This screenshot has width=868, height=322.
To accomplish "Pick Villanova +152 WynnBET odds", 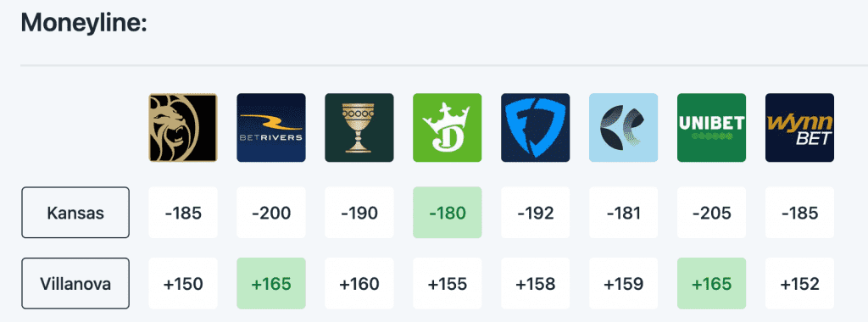I will [799, 283].
